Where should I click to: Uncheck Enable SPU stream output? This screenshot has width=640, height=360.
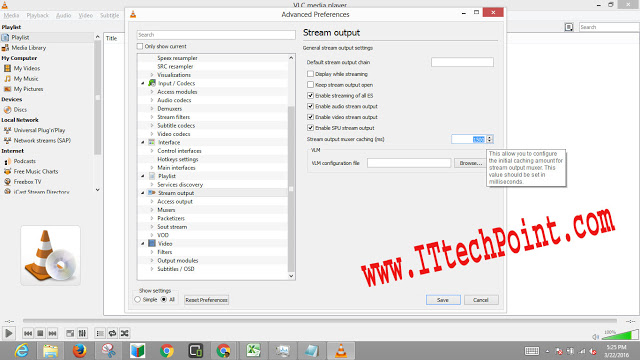click(x=310, y=128)
